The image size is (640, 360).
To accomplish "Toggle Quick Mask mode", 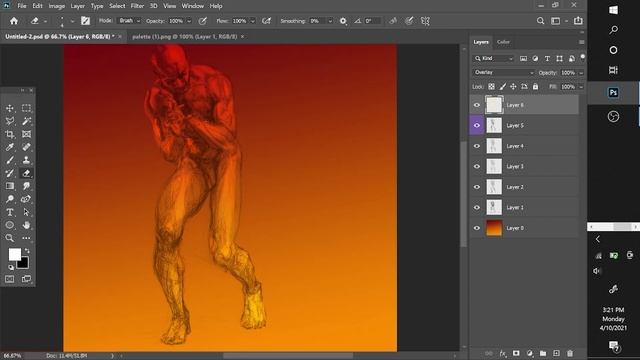I will click(x=10, y=279).
